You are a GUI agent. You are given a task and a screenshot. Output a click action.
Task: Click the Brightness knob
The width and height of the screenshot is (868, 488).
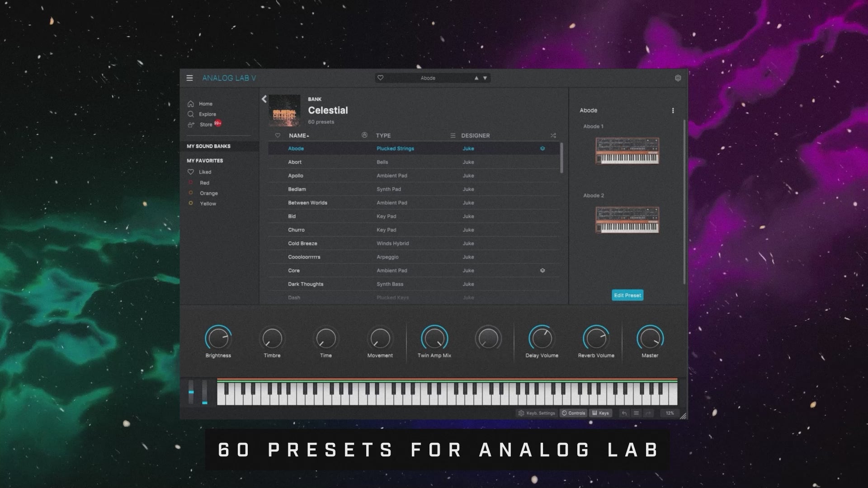(x=218, y=338)
